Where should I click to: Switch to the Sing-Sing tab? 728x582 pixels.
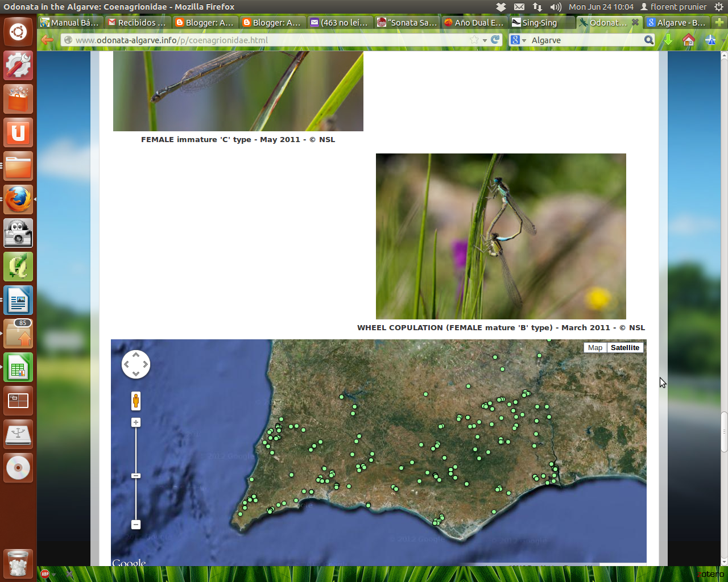point(540,23)
